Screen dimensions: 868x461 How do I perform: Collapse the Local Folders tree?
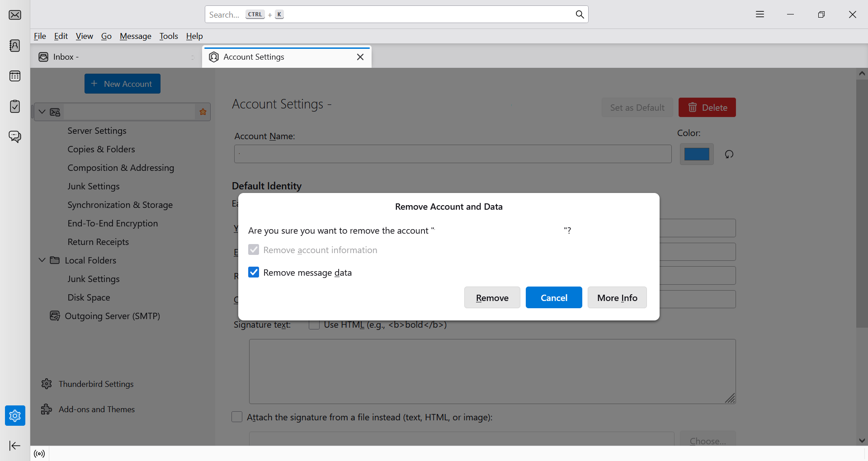(x=42, y=260)
